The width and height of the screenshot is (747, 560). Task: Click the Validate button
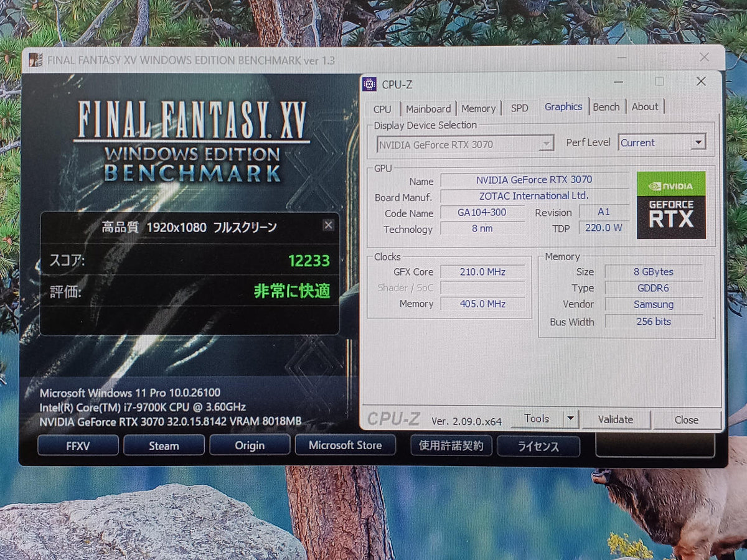click(616, 420)
